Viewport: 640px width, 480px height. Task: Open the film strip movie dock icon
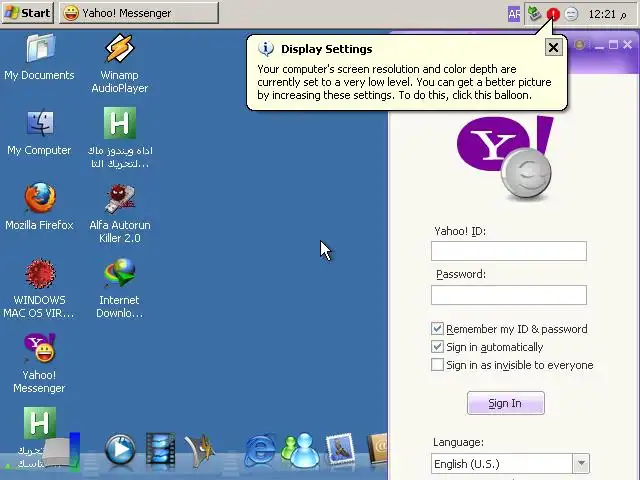(x=160, y=449)
